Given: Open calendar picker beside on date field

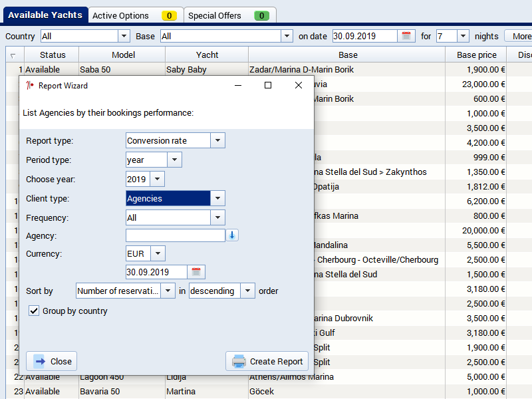Looking at the screenshot, I should (407, 37).
